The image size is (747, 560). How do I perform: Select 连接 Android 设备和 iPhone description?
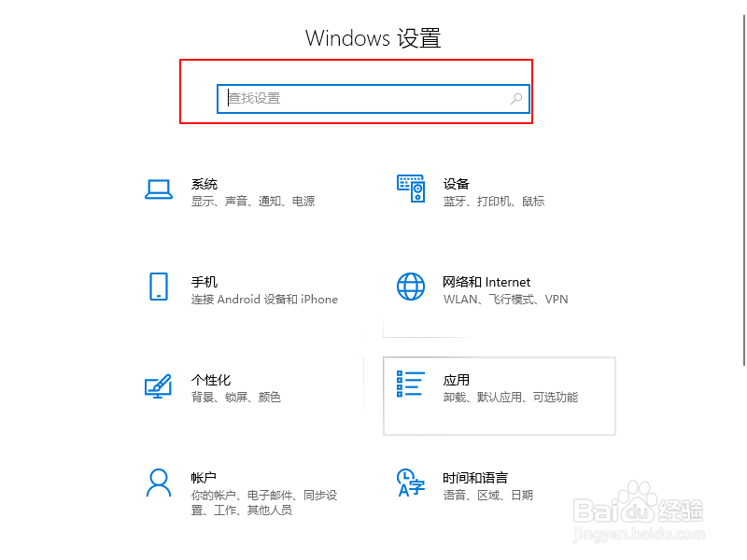pos(264,300)
